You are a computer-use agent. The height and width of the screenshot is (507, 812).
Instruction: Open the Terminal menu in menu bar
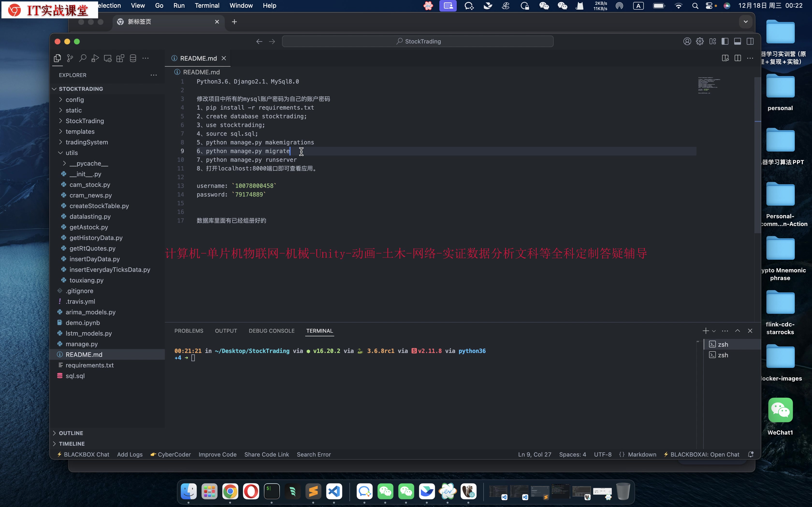point(207,5)
